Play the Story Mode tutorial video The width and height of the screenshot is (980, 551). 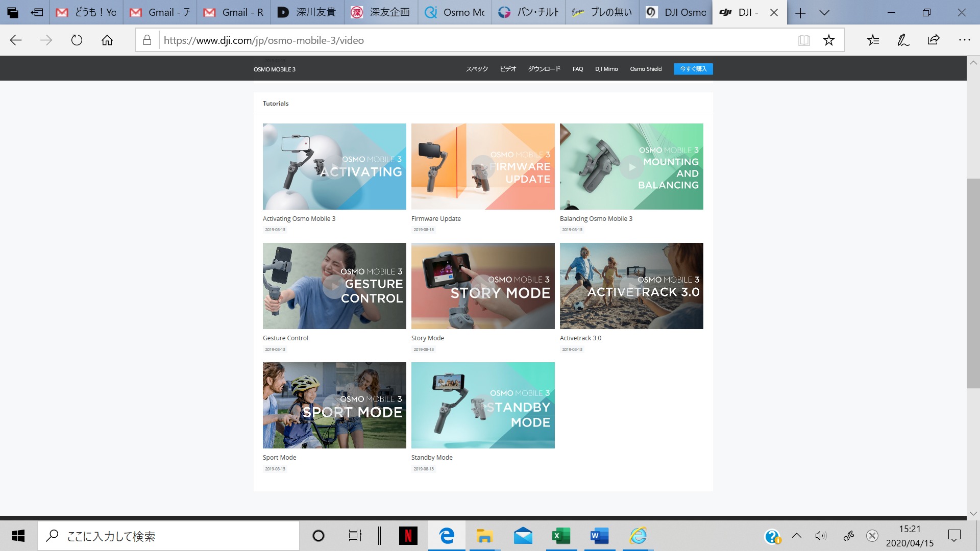tap(483, 286)
